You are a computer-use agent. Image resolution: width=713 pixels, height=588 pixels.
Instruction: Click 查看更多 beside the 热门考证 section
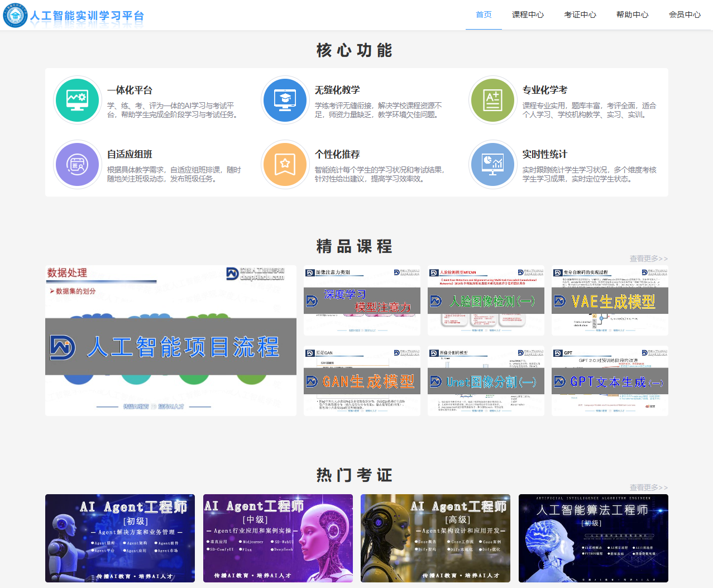(648, 487)
